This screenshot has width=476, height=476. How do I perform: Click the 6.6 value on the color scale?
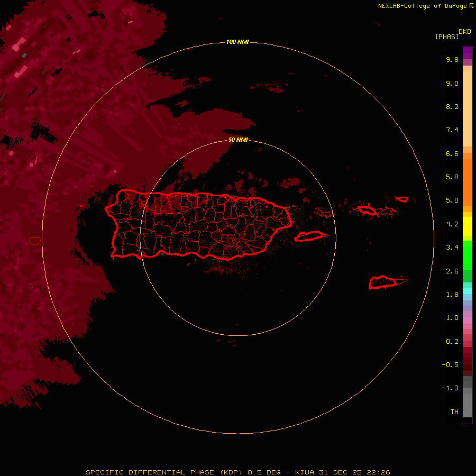[452, 153]
